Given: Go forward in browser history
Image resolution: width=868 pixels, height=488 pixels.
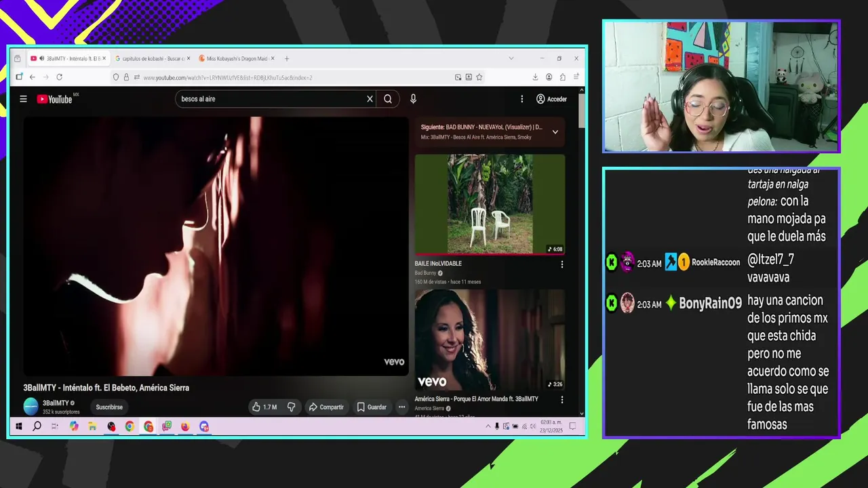Looking at the screenshot, I should pyautogui.click(x=45, y=77).
